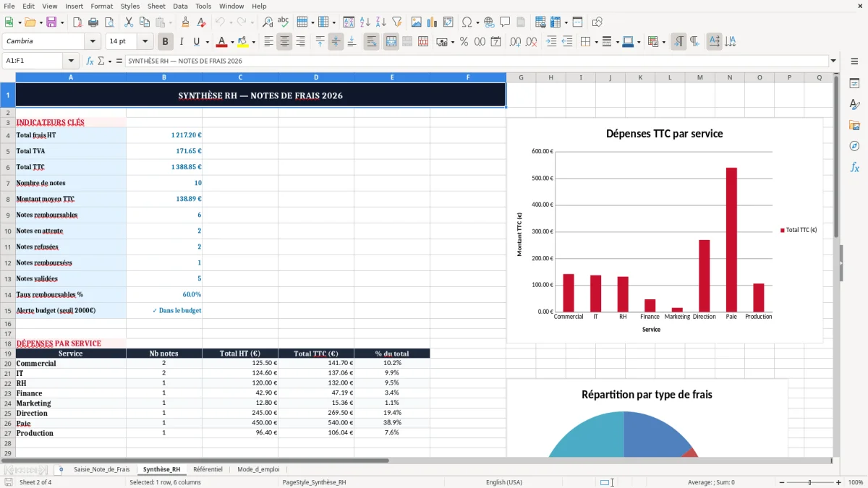Toggle Bold formatting
The height and width of the screenshot is (488, 868).
pos(165,42)
